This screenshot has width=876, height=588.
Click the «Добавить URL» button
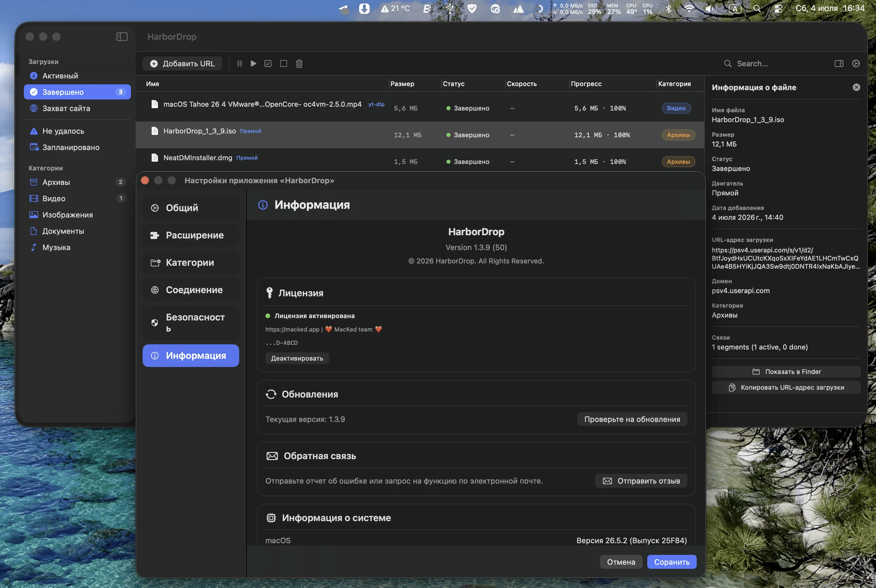pyautogui.click(x=182, y=63)
